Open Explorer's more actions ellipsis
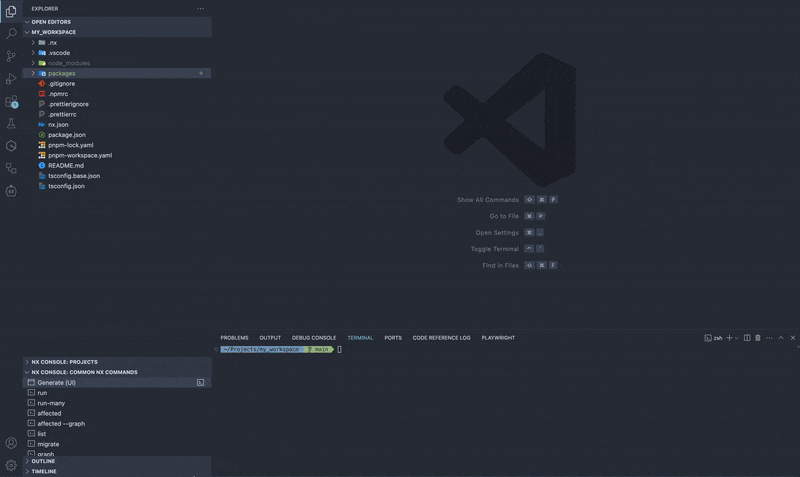This screenshot has height=477, width=800. point(201,9)
